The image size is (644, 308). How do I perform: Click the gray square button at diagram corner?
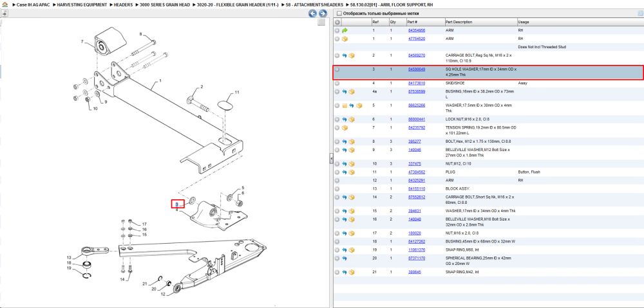[x=321, y=22]
